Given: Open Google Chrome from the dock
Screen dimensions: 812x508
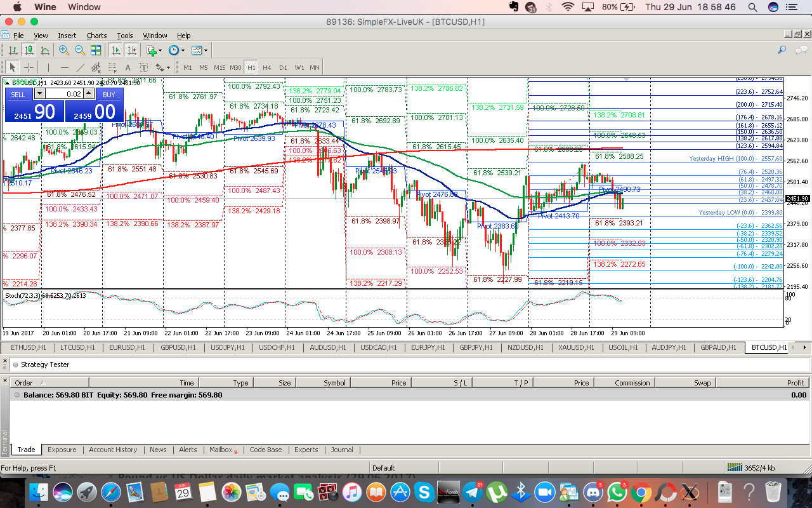Looking at the screenshot, I should [x=641, y=491].
